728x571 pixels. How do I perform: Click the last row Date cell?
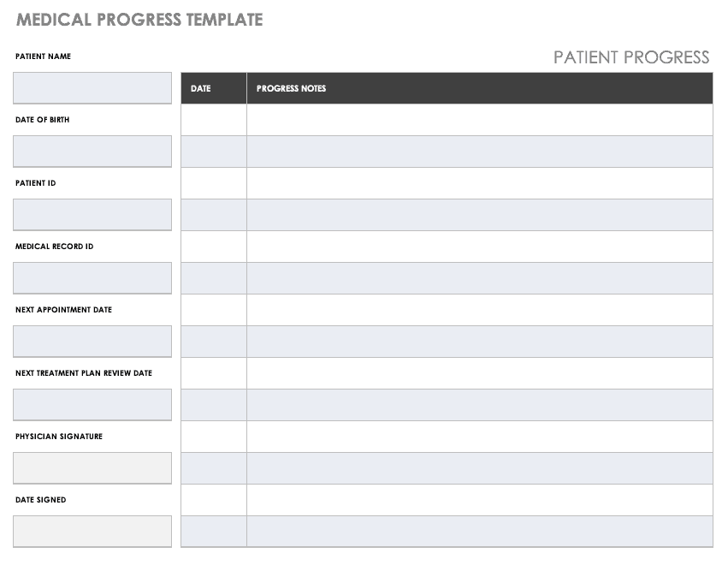(214, 532)
